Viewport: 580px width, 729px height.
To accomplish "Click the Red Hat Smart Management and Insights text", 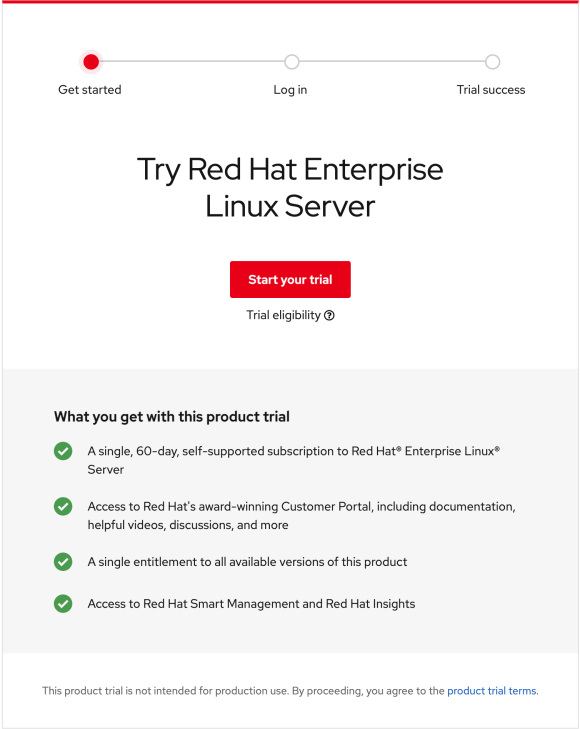I will click(x=251, y=604).
